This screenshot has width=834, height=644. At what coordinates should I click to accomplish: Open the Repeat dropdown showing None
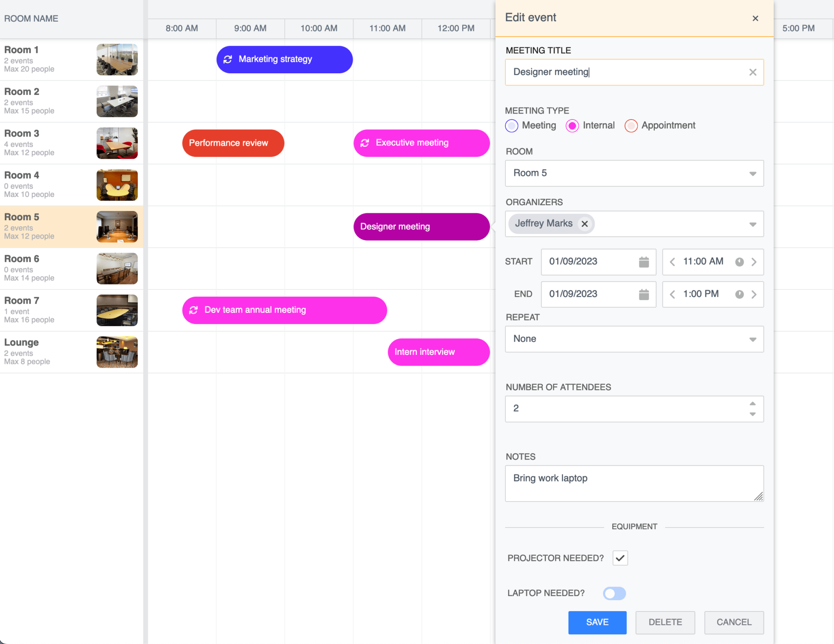(634, 339)
